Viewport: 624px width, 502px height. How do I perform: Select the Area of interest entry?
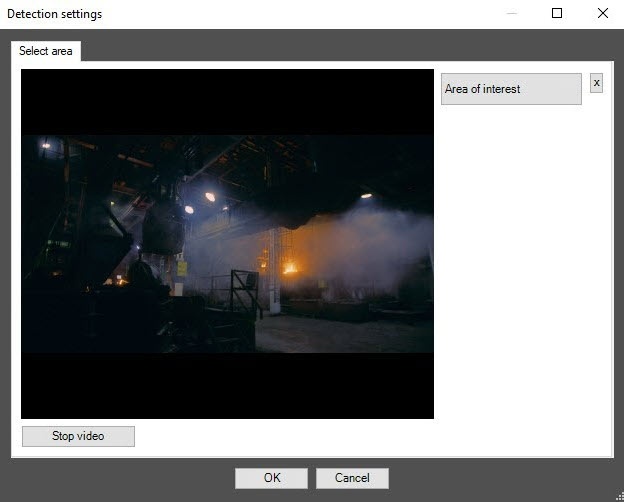(x=511, y=89)
